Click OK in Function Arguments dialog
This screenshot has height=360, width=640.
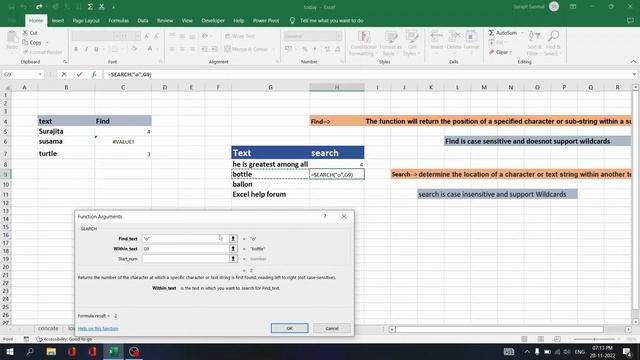[x=289, y=328]
